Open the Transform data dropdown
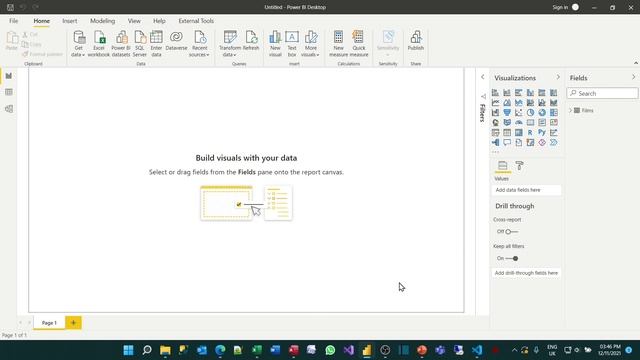 point(230,44)
